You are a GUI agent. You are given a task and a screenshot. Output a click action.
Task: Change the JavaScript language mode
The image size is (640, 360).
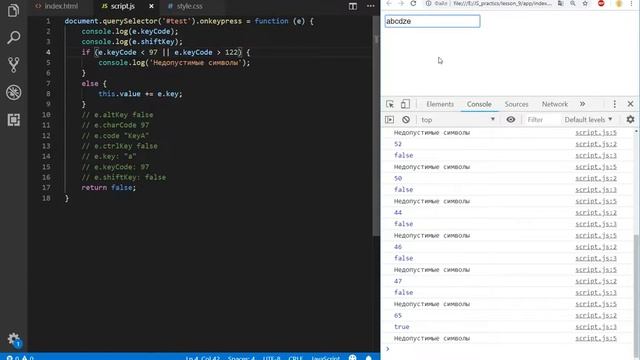(326, 358)
